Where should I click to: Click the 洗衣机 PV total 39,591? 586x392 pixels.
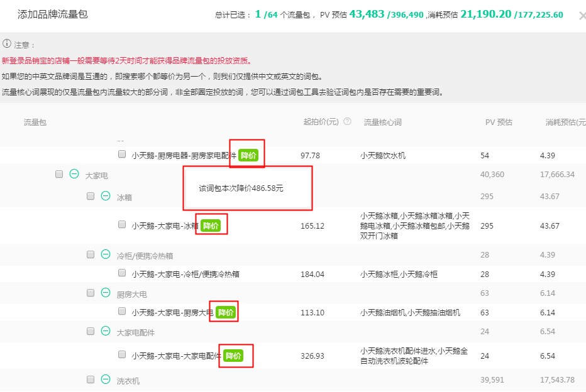click(492, 379)
